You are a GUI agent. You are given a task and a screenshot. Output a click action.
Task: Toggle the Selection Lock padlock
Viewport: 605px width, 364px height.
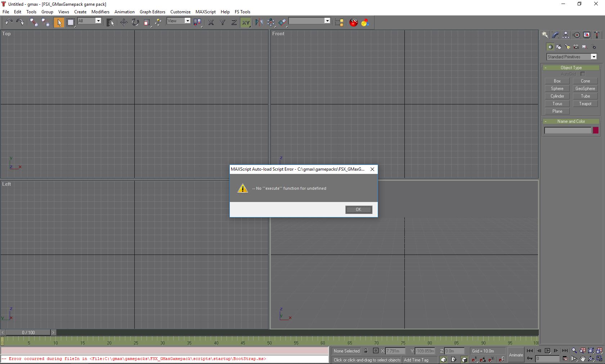366,351
